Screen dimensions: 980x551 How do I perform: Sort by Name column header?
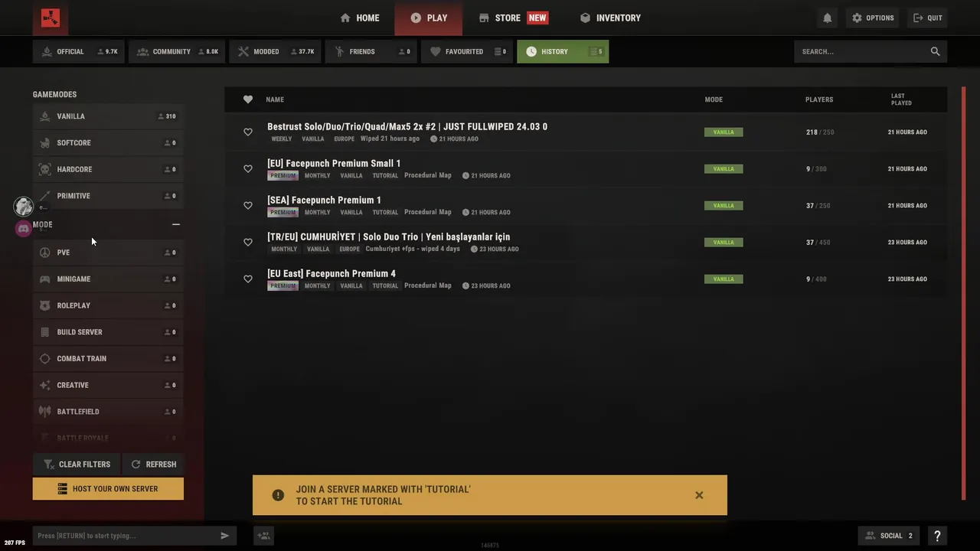(275, 99)
